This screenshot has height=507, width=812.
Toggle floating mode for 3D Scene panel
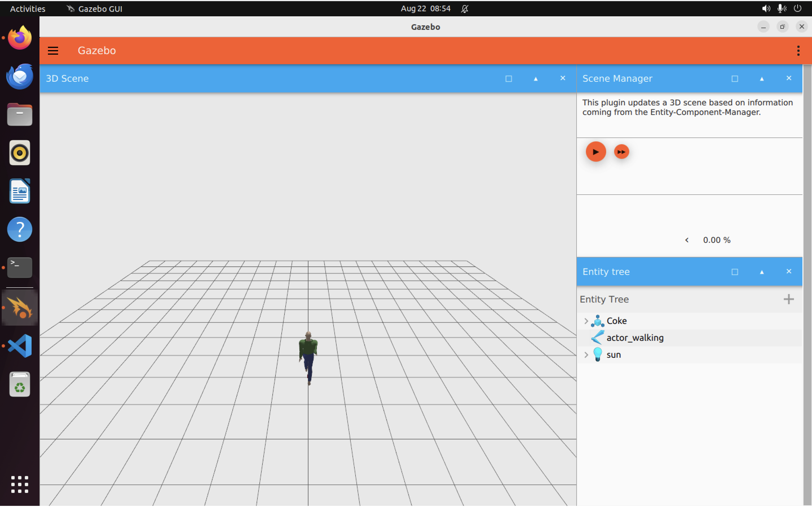click(508, 79)
